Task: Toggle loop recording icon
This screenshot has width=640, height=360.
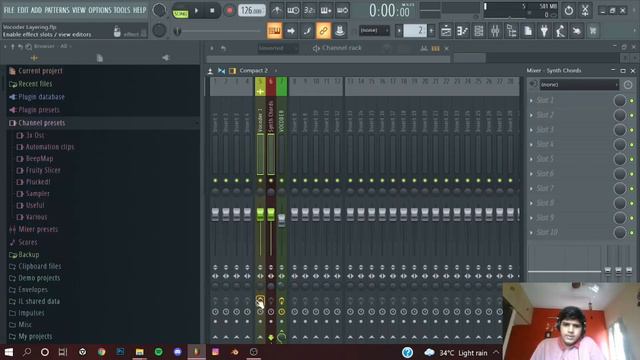Action: tap(342, 10)
